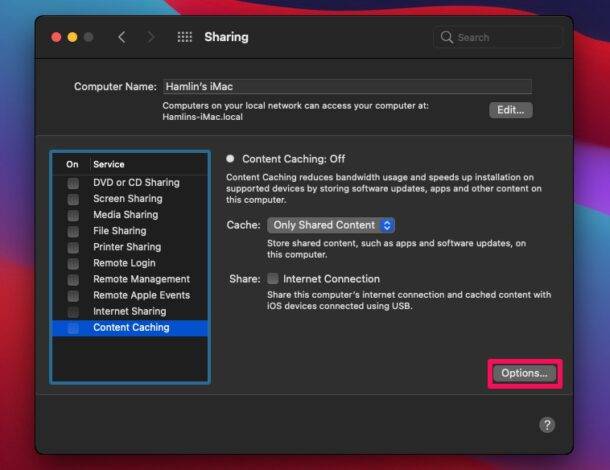This screenshot has height=470, width=610.
Task: Choose Internet Sharing from the services
Action: click(x=129, y=312)
